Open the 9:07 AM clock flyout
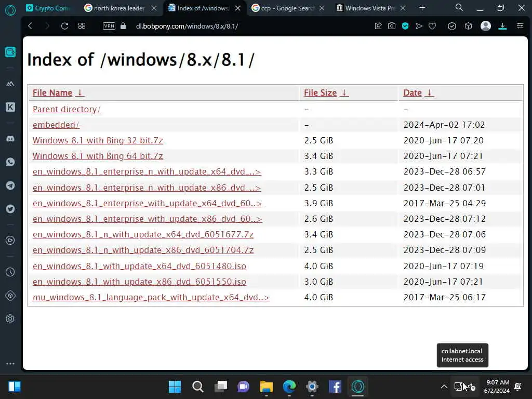532x399 pixels. click(497, 387)
